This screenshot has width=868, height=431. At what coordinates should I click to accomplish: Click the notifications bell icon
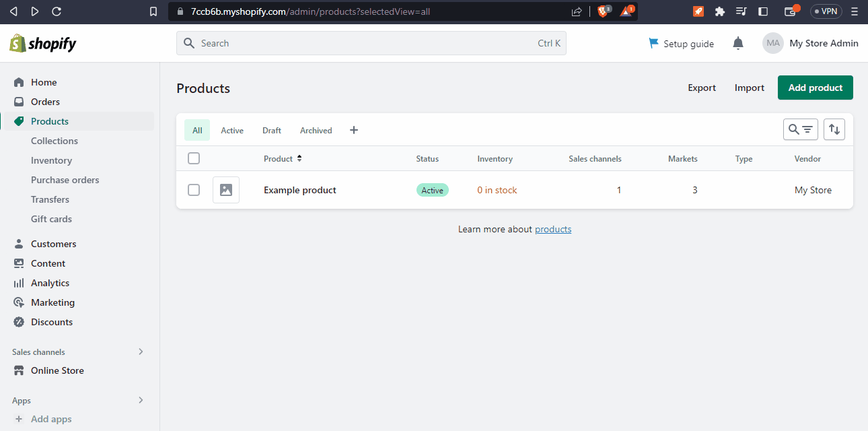click(737, 42)
